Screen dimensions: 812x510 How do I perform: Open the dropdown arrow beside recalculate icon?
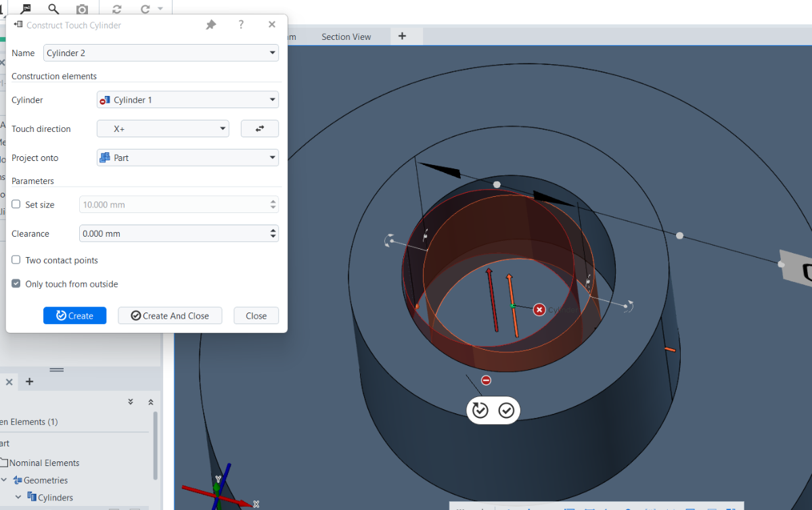[x=160, y=9]
